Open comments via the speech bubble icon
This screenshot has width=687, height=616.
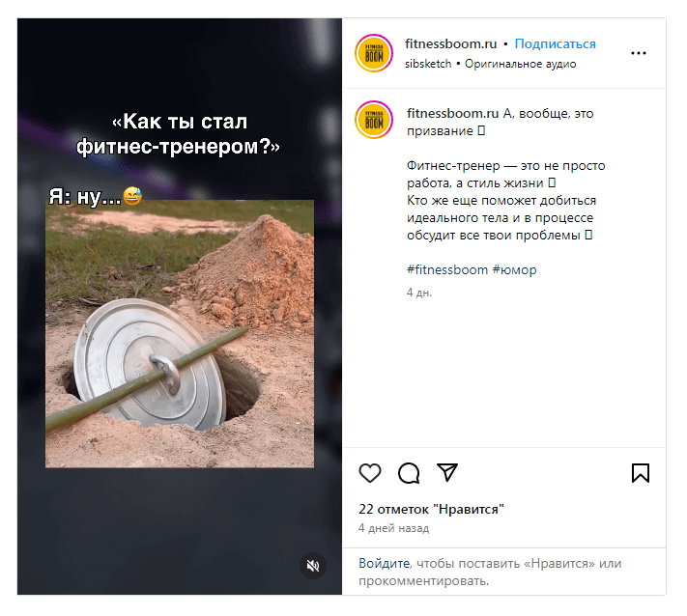[x=409, y=473]
